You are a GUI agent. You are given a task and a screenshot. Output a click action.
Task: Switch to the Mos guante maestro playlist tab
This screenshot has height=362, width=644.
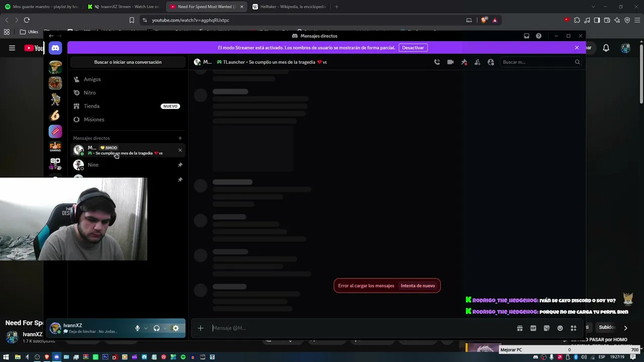tap(42, 7)
